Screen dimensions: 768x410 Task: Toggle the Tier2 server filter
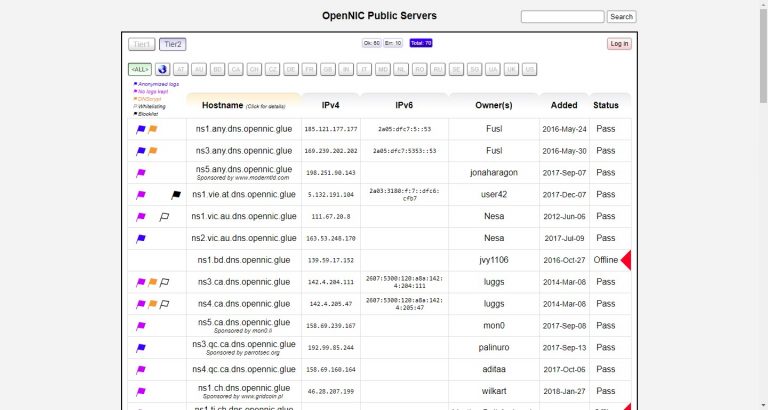point(172,44)
